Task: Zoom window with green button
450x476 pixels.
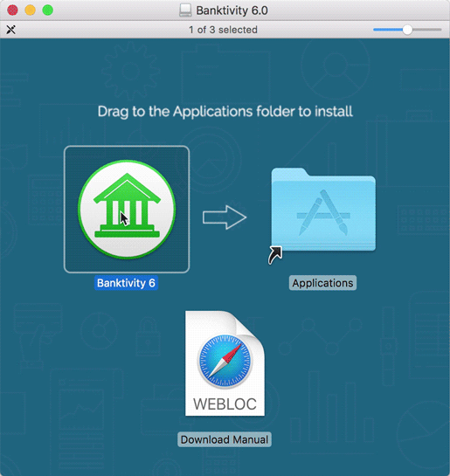Action: click(48, 10)
